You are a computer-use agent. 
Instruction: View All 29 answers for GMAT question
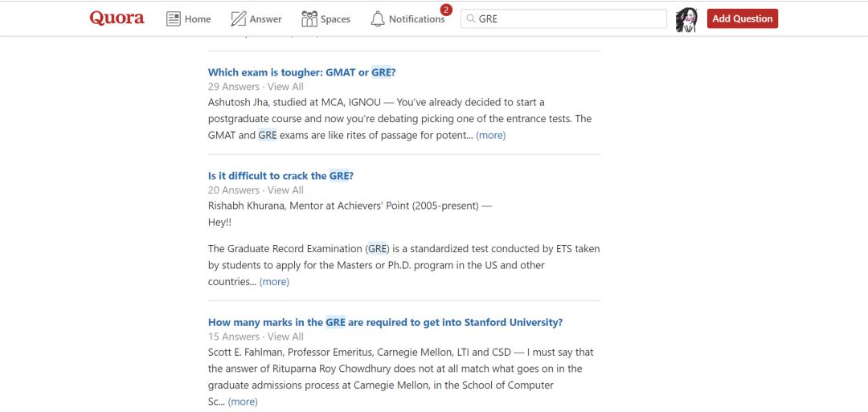pos(285,87)
